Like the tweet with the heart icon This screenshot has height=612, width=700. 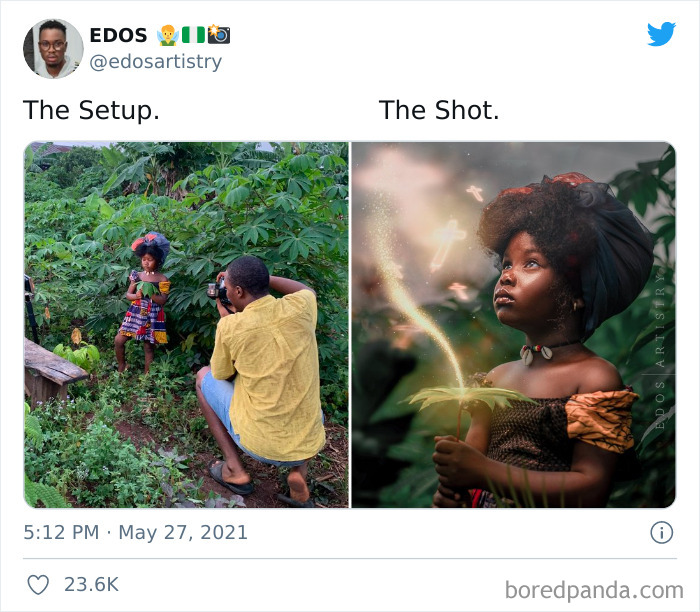[x=38, y=584]
